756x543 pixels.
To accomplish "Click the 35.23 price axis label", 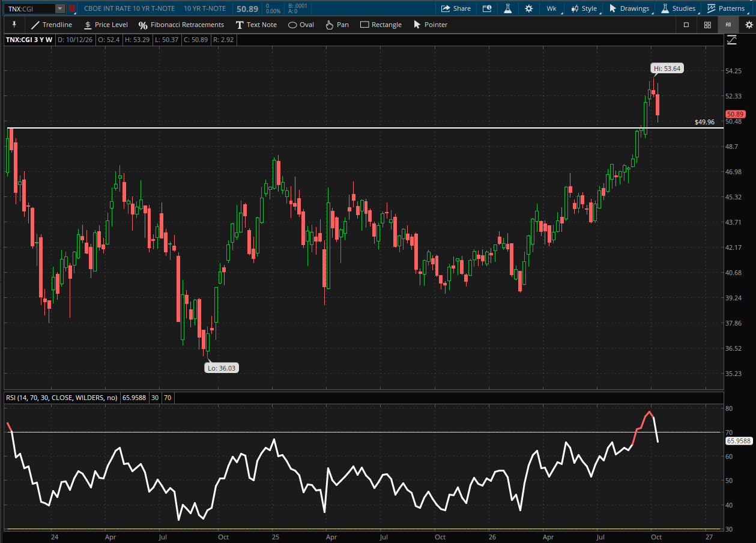I will [734, 374].
